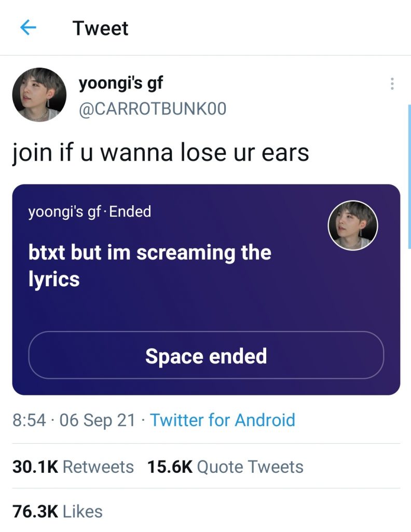Tap the word lyrics in the Space title
Image resolution: width=411 pixels, height=532 pixels.
point(54,279)
